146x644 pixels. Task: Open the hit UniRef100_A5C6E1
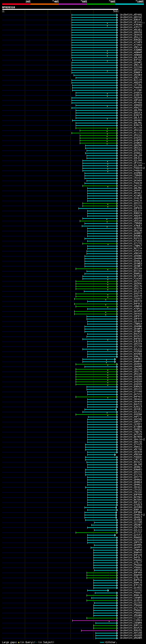pos(131,30)
